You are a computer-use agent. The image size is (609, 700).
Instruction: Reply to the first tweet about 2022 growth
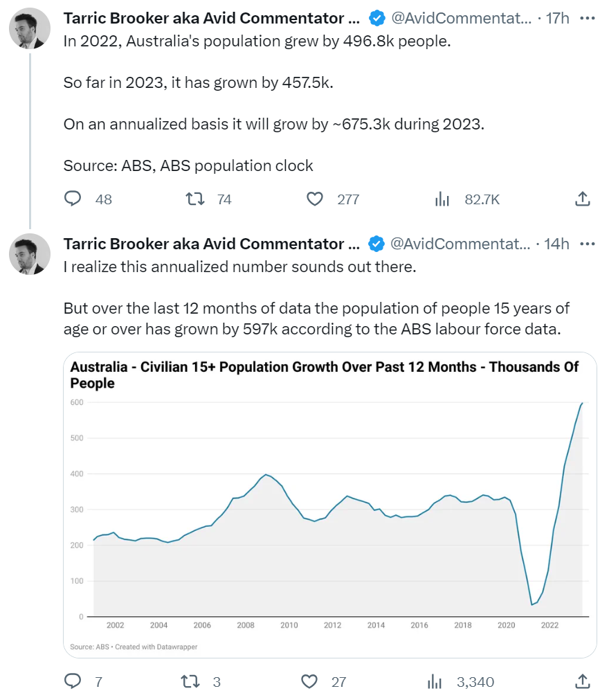point(73,199)
